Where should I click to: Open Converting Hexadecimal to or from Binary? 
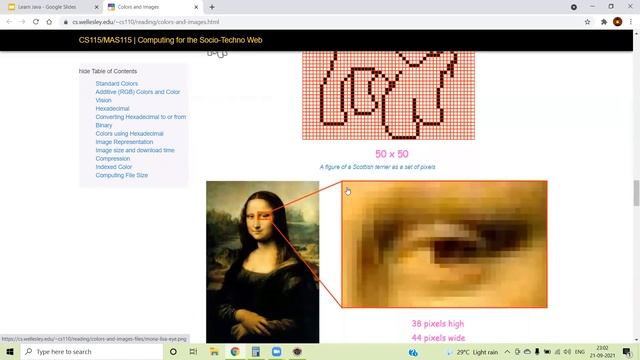pyautogui.click(x=140, y=121)
